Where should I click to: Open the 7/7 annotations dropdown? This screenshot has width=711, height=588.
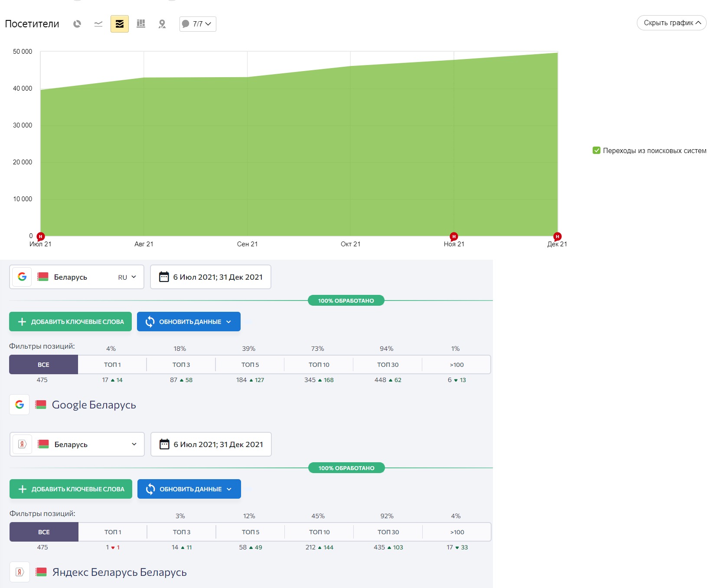click(198, 24)
